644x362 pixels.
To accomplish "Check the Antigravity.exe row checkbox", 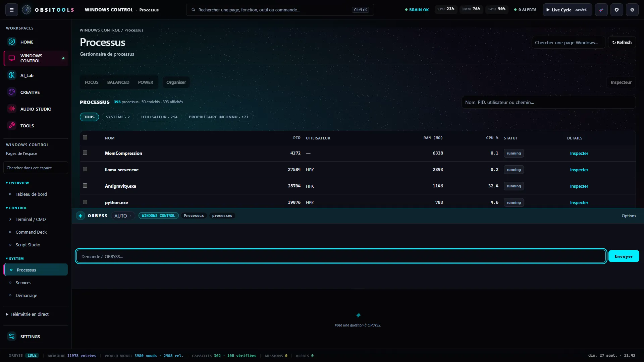I will [x=85, y=186].
